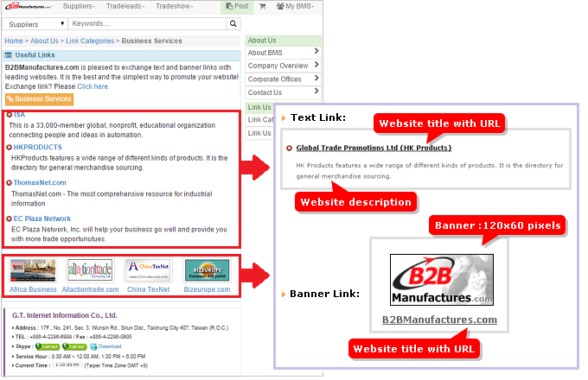
Task: Click the magnifier search icon
Action: tap(233, 23)
